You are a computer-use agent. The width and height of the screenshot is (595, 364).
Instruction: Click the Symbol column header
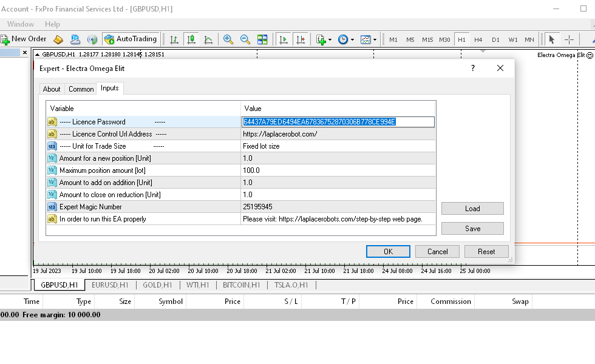[171, 302]
